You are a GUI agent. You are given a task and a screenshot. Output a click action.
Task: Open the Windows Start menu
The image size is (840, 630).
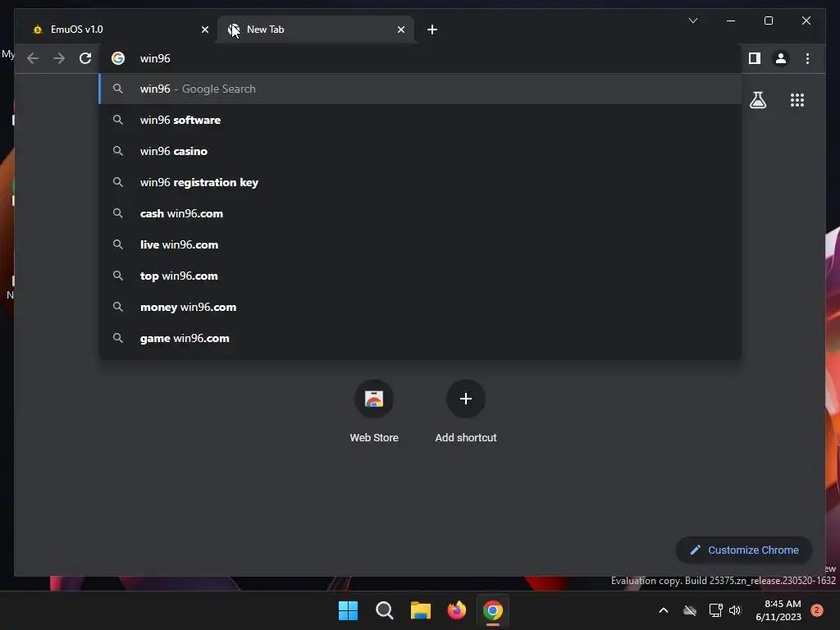(348, 610)
